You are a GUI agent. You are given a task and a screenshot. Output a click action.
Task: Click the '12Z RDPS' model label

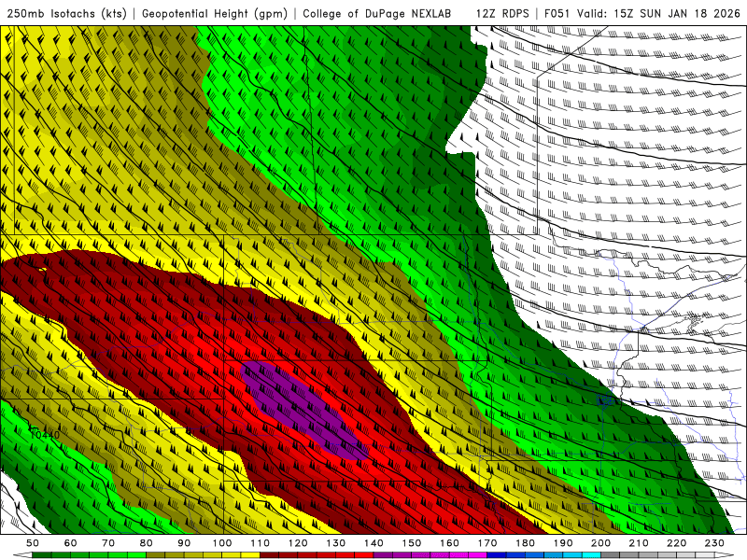[502, 13]
